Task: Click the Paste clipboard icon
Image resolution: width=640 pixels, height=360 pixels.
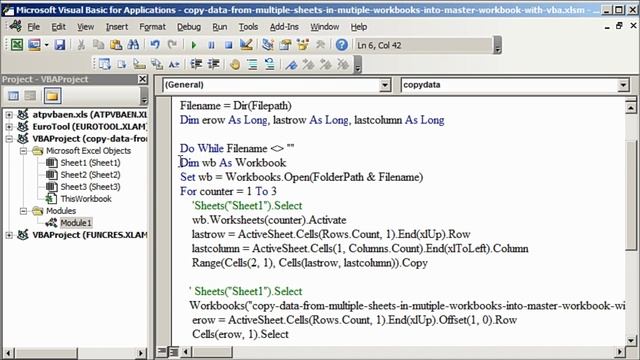Action: click(x=116, y=44)
